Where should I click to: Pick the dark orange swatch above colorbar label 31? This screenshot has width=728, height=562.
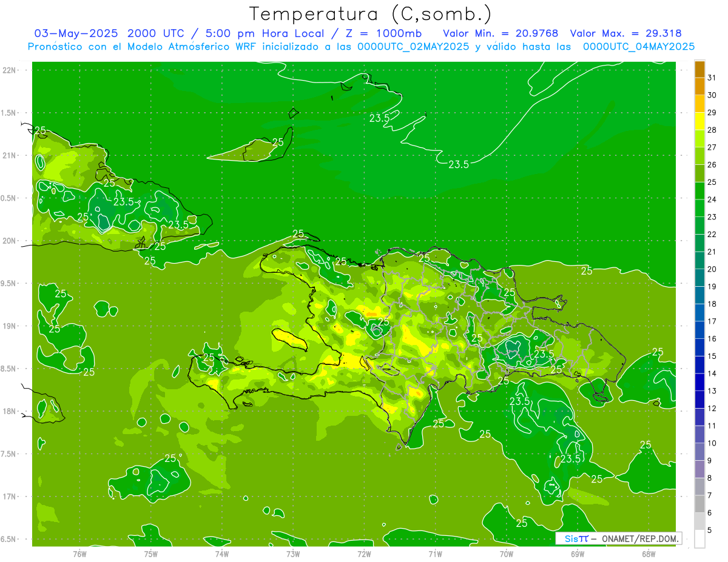tap(699, 69)
